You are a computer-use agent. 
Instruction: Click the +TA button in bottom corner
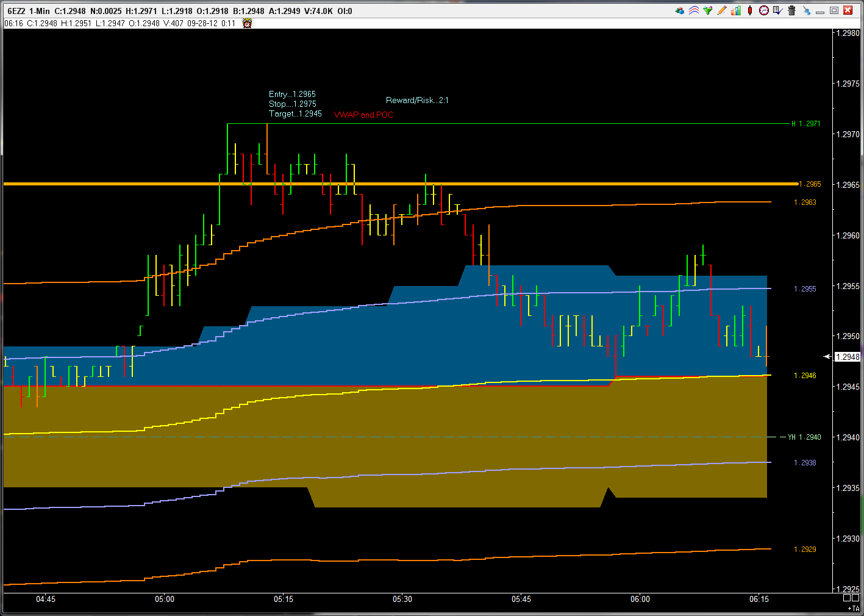click(854, 609)
